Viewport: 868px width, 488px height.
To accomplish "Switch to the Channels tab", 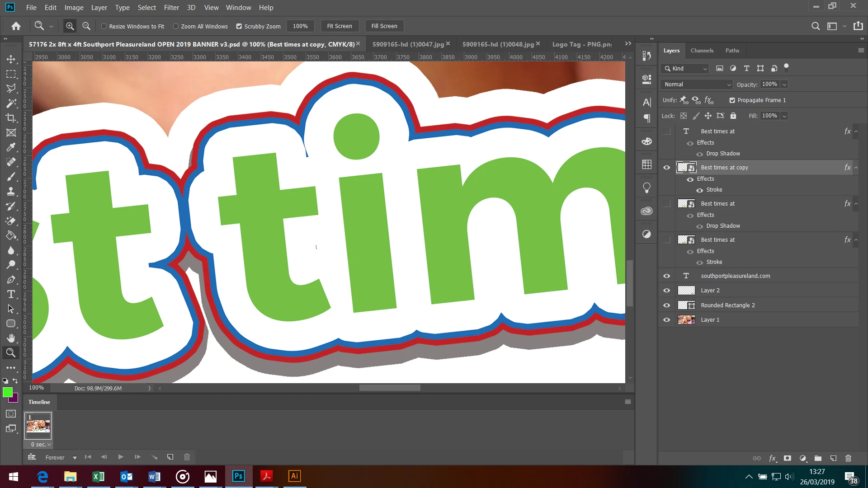I will click(x=702, y=51).
